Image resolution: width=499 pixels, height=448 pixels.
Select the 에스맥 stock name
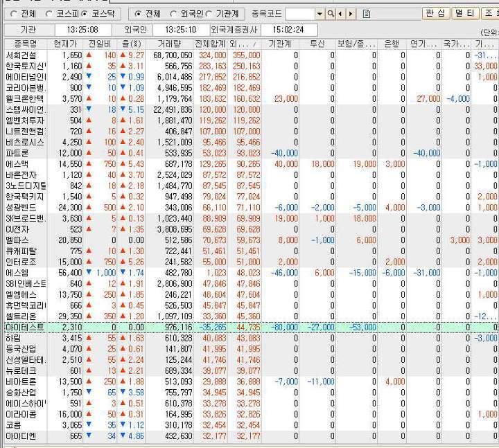[17, 164]
